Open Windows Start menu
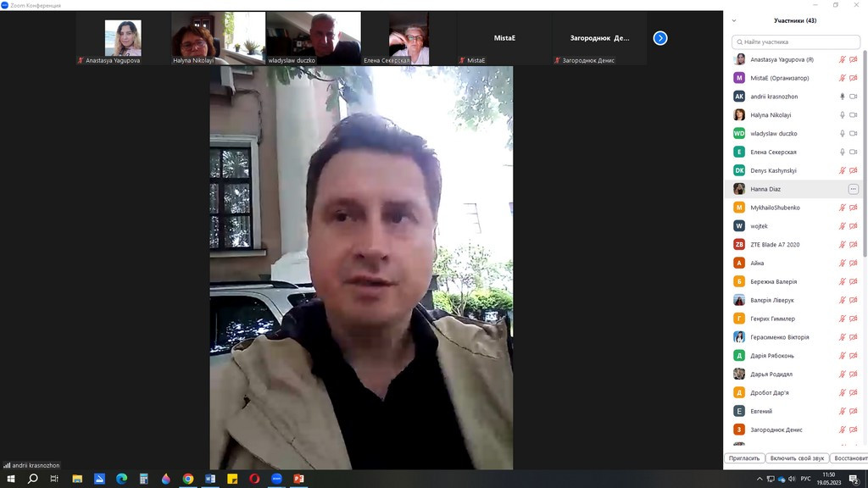Viewport: 868px width, 488px height. 10,479
